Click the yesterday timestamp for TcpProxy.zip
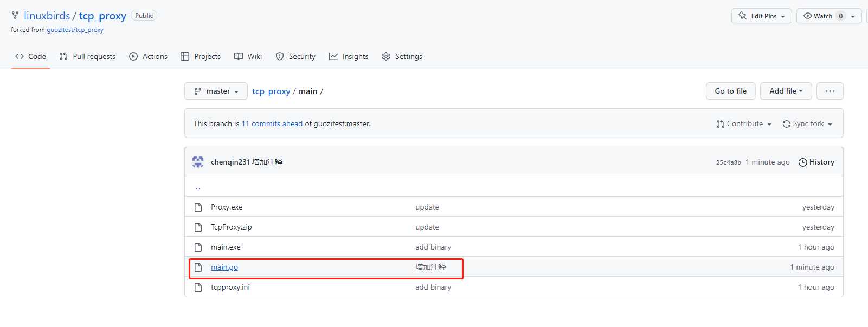The width and height of the screenshot is (868, 327). (818, 227)
